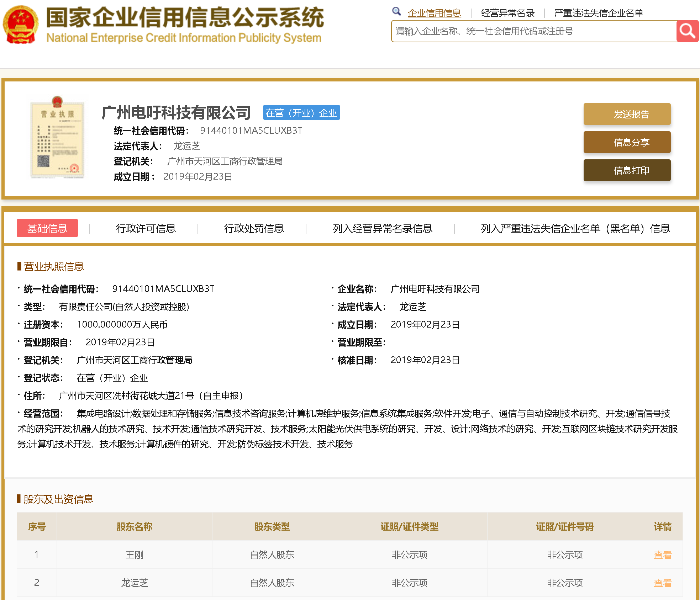Switch to the 行政处罚信息 tab

[254, 228]
